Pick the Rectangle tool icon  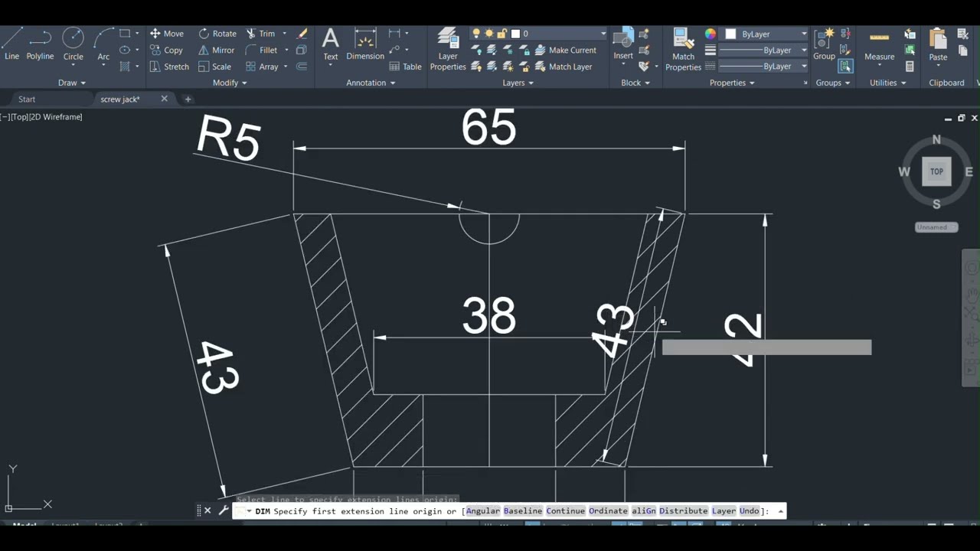coord(125,34)
